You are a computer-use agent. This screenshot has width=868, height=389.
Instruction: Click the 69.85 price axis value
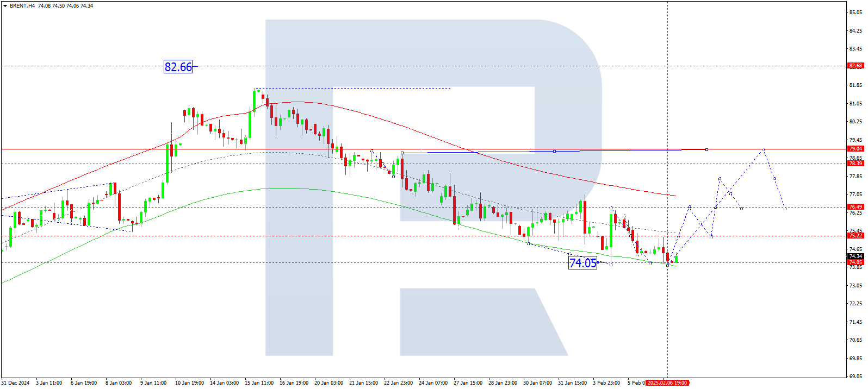[x=856, y=359]
